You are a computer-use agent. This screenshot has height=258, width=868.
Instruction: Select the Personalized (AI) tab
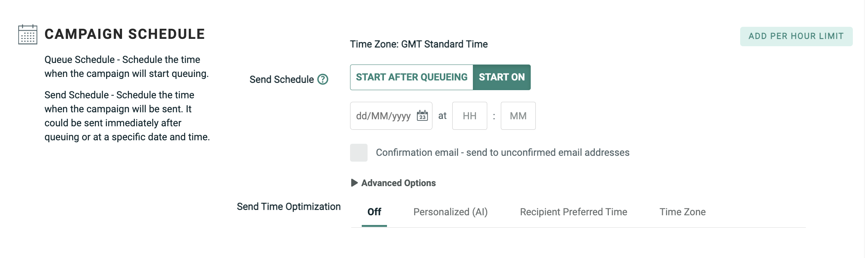click(450, 212)
